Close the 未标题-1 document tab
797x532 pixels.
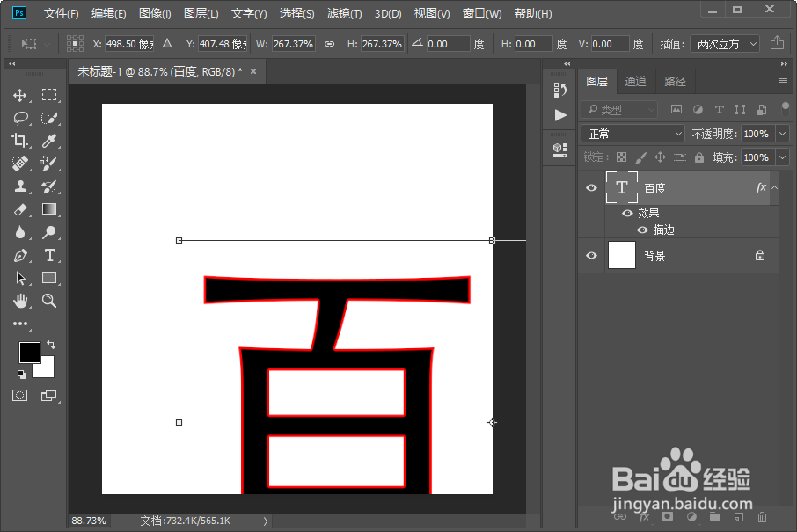coord(253,71)
